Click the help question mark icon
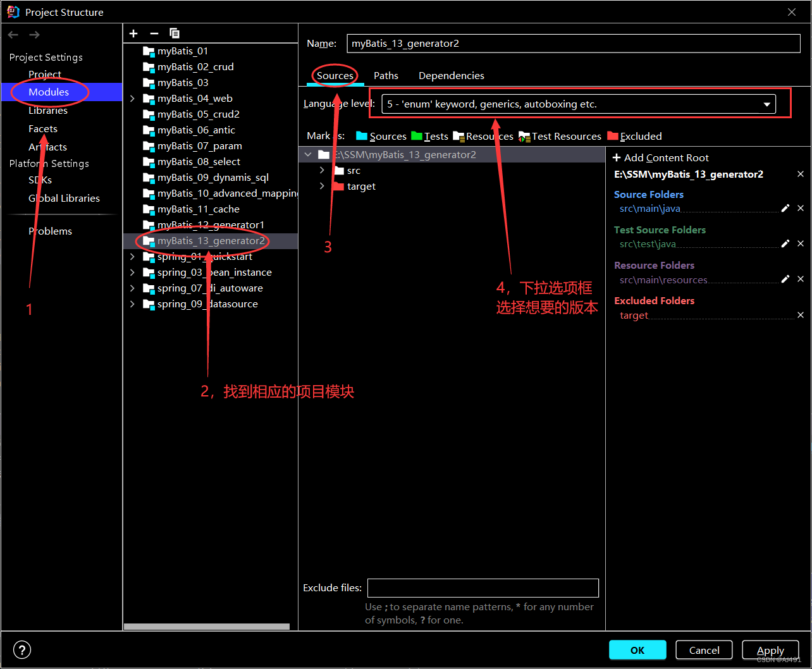 tap(22, 649)
